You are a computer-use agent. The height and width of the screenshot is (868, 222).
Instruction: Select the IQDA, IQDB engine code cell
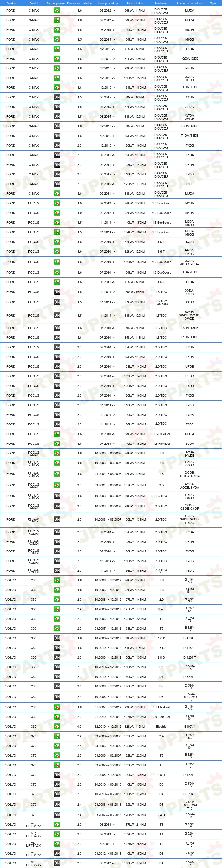[x=190, y=59]
